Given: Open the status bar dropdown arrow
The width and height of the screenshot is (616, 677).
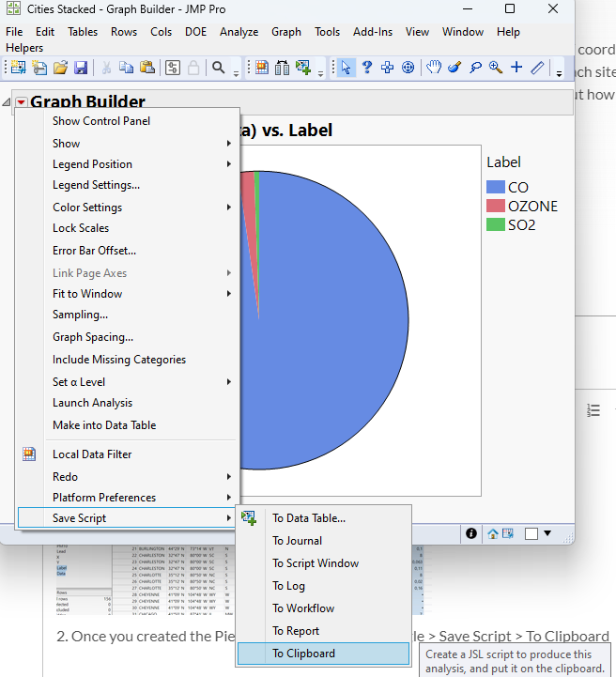Looking at the screenshot, I should point(547,533).
